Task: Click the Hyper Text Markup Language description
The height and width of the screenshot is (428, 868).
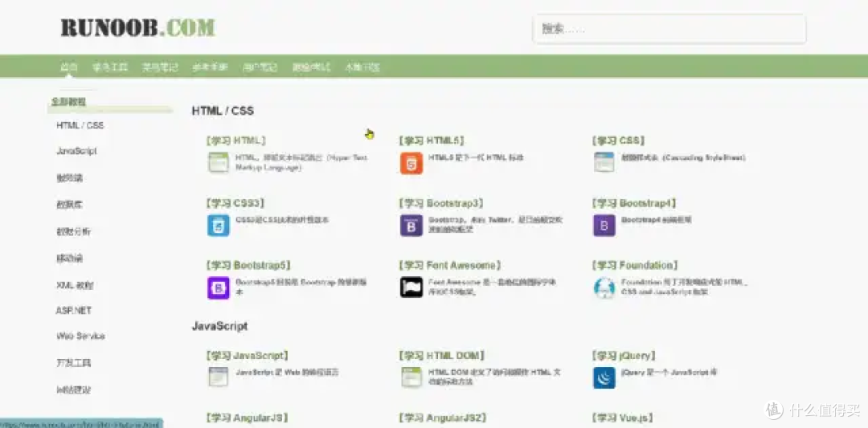Action: (301, 162)
